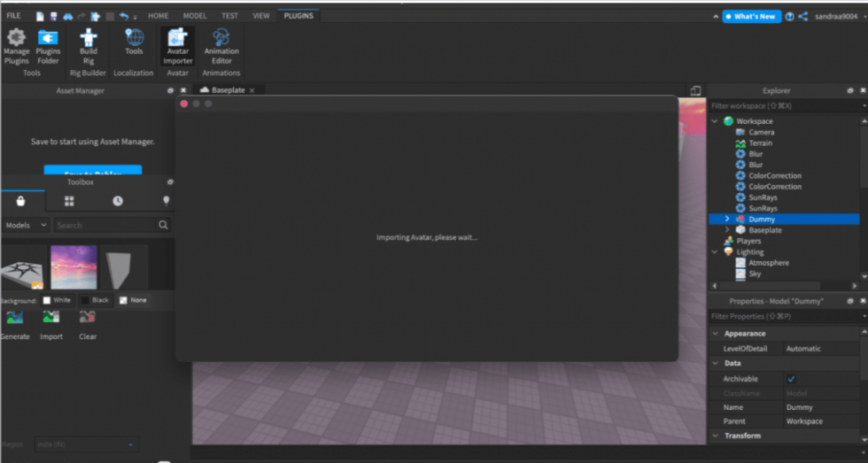
Task: Switch to the HOME ribbon tab
Action: pyautogui.click(x=159, y=16)
